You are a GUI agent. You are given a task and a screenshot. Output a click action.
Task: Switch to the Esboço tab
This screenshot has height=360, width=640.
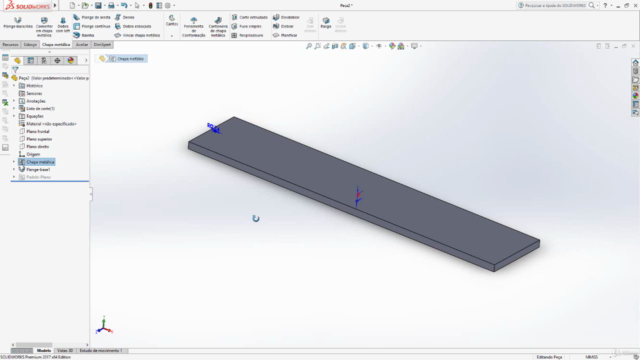[x=30, y=44]
